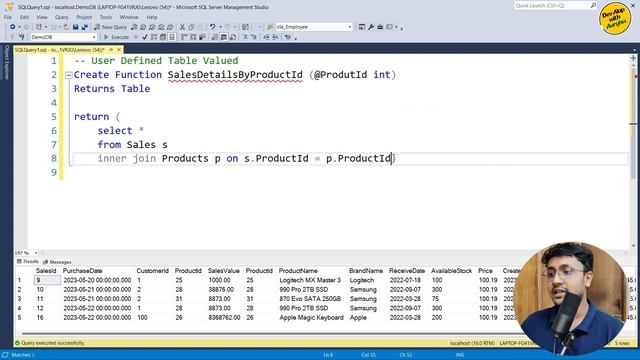Open the Query menu
The height and width of the screenshot is (360, 640).
[62, 17]
